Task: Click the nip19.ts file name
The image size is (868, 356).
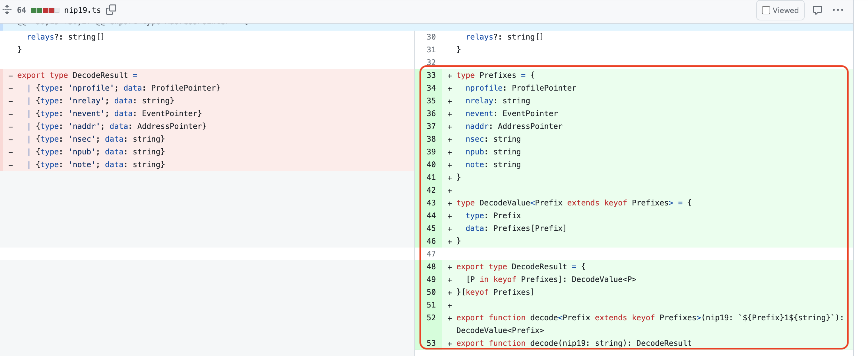Action: tap(82, 10)
